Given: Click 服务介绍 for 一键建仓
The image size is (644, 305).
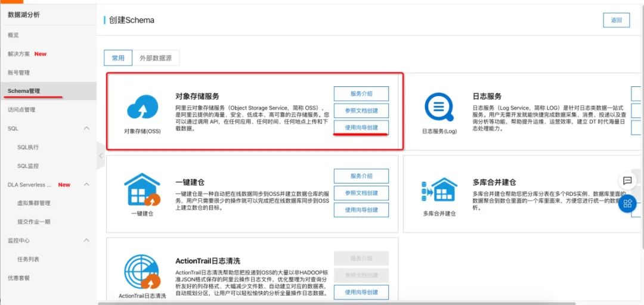Looking at the screenshot, I should tap(361, 176).
